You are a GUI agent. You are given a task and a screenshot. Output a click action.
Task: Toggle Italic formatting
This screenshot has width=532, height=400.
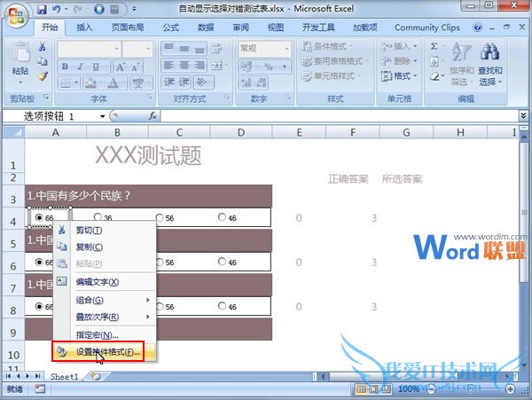coord(81,67)
